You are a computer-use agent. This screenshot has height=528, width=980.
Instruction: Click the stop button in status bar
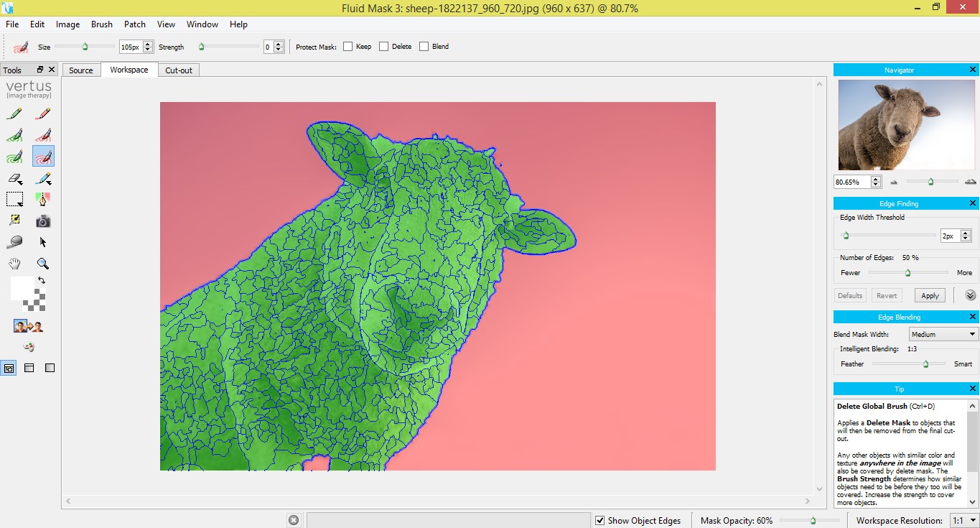click(294, 520)
